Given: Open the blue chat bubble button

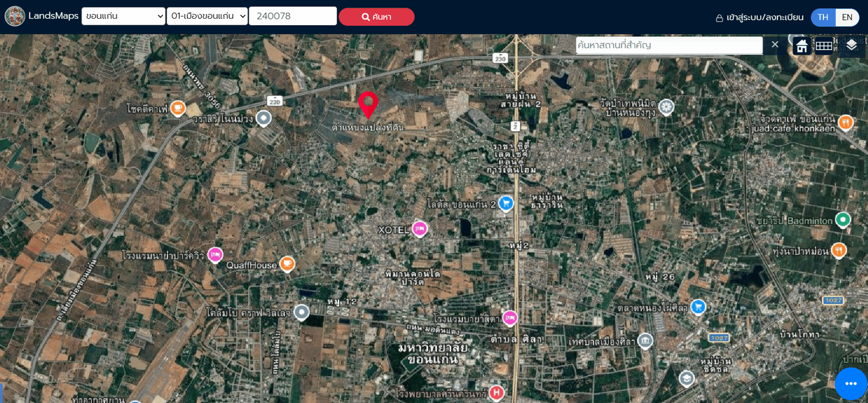Looking at the screenshot, I should [851, 384].
